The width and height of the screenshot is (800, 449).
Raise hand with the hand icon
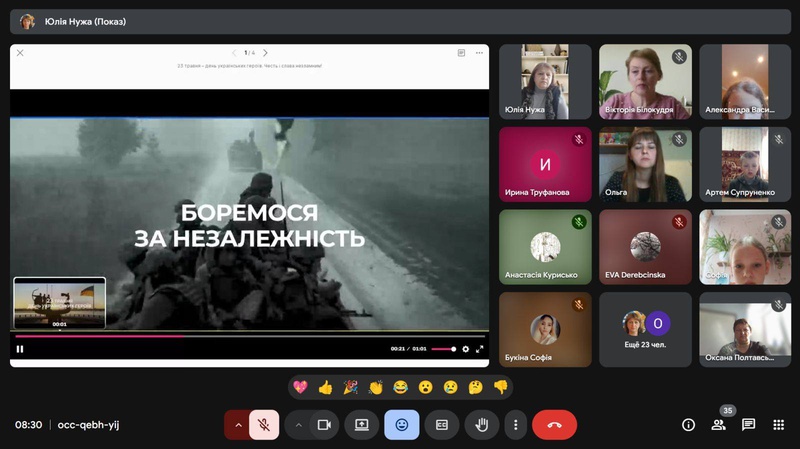click(x=482, y=425)
